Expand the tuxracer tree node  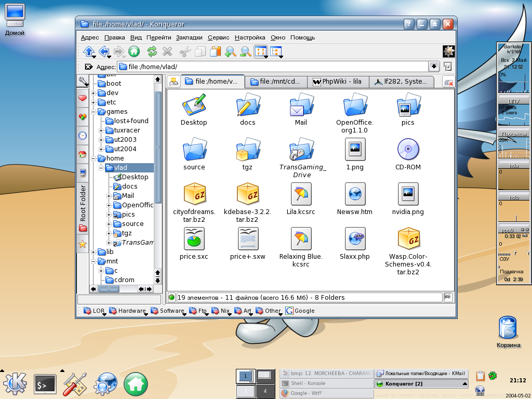(101, 130)
